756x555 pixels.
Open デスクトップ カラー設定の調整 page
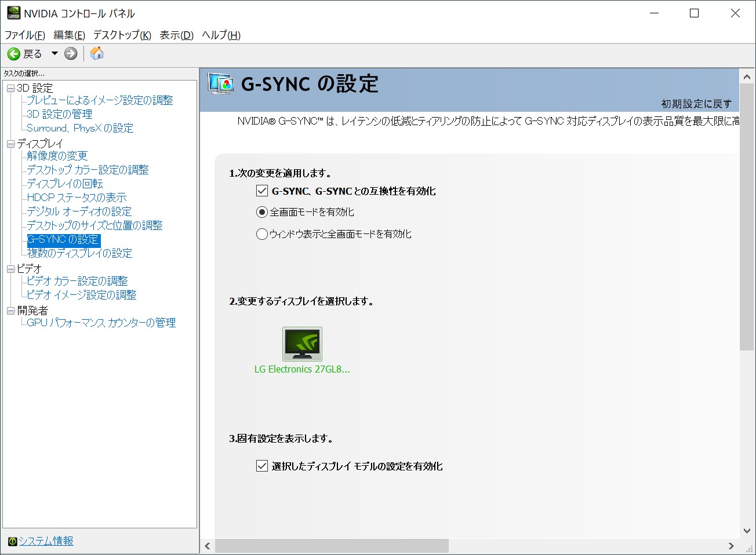(88, 170)
